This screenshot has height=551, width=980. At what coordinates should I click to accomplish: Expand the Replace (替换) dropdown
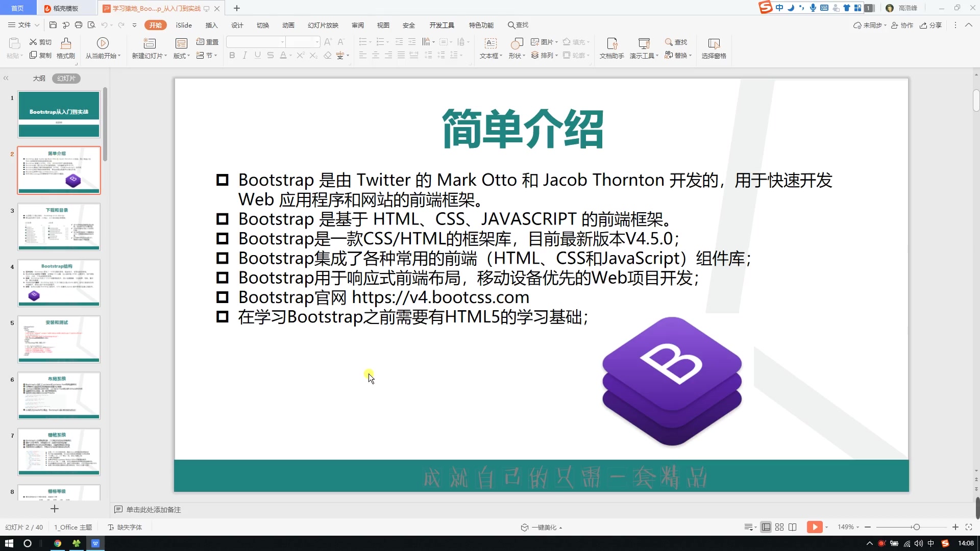click(678, 55)
